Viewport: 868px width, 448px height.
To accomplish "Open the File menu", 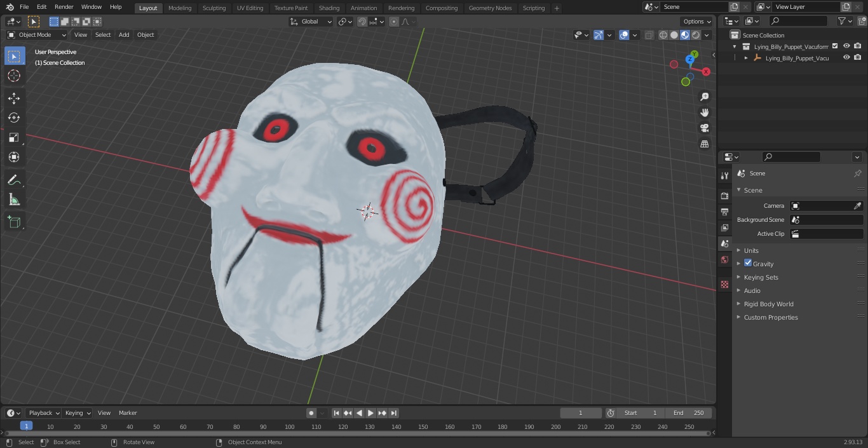I will [24, 7].
